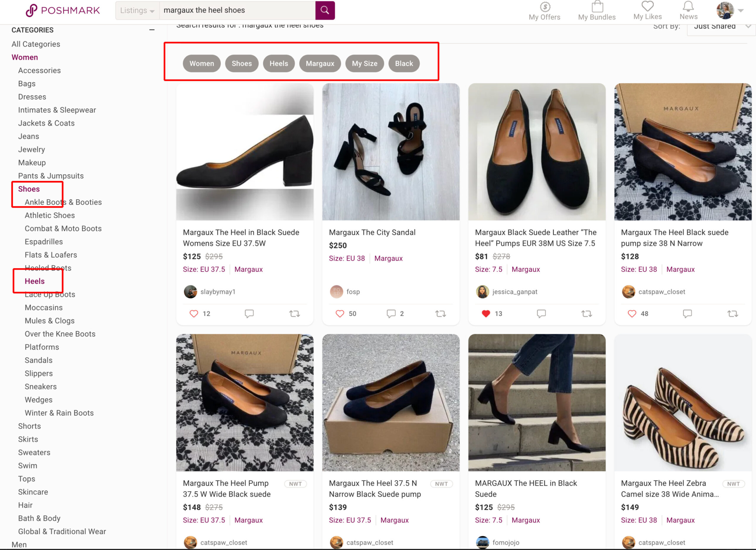This screenshot has height=550, width=756.
Task: Like the fosp City Sandal listing
Action: pyautogui.click(x=340, y=314)
